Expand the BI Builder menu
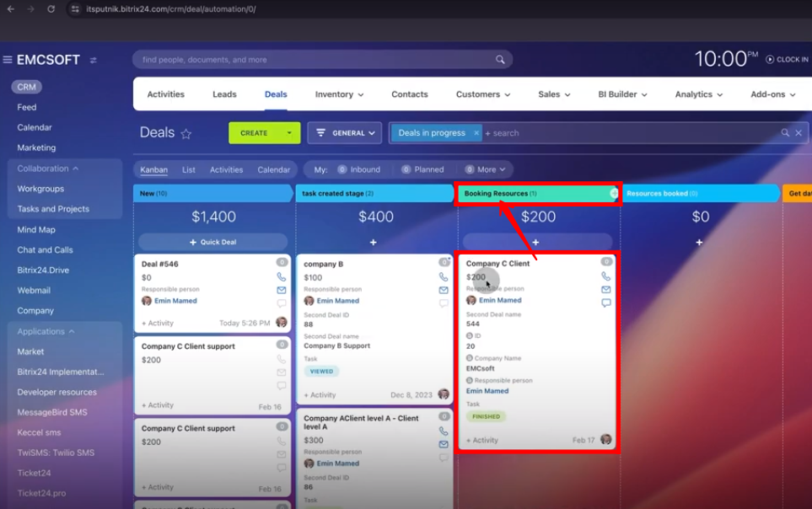 coord(622,94)
